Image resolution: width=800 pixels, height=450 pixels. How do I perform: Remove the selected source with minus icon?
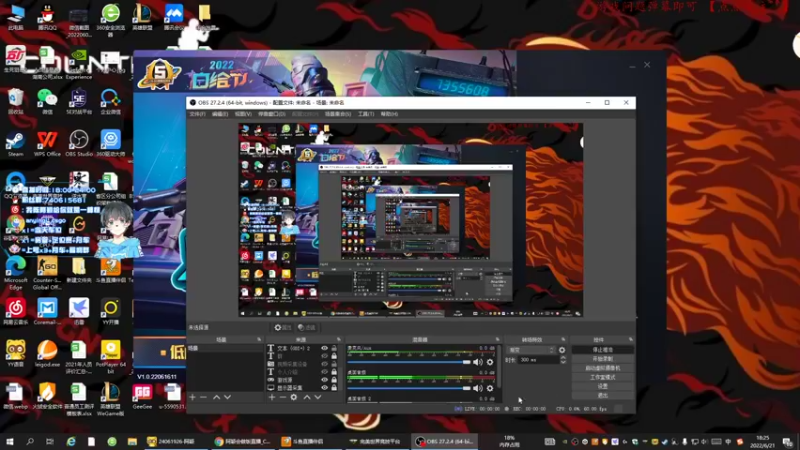(x=283, y=397)
